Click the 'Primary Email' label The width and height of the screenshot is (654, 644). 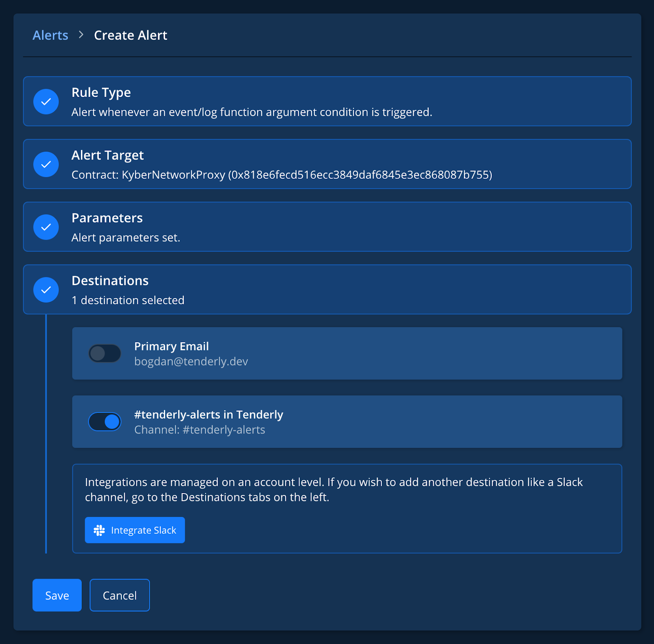click(x=172, y=346)
